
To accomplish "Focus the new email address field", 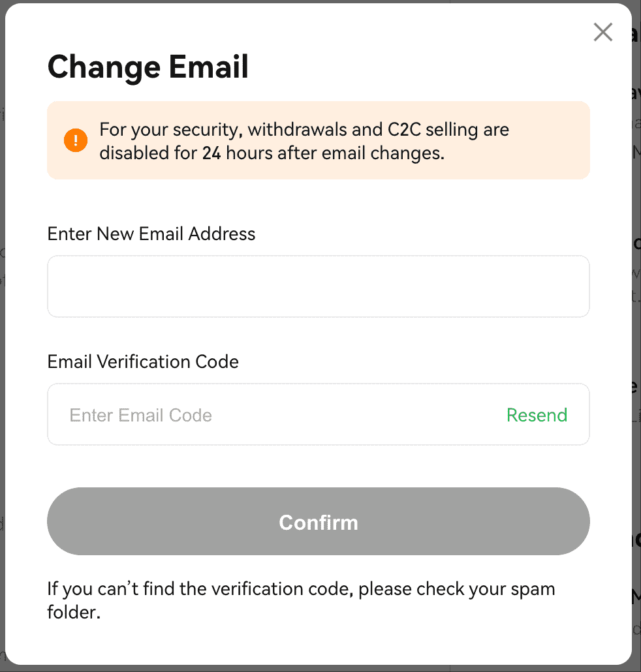I will 318,286.
